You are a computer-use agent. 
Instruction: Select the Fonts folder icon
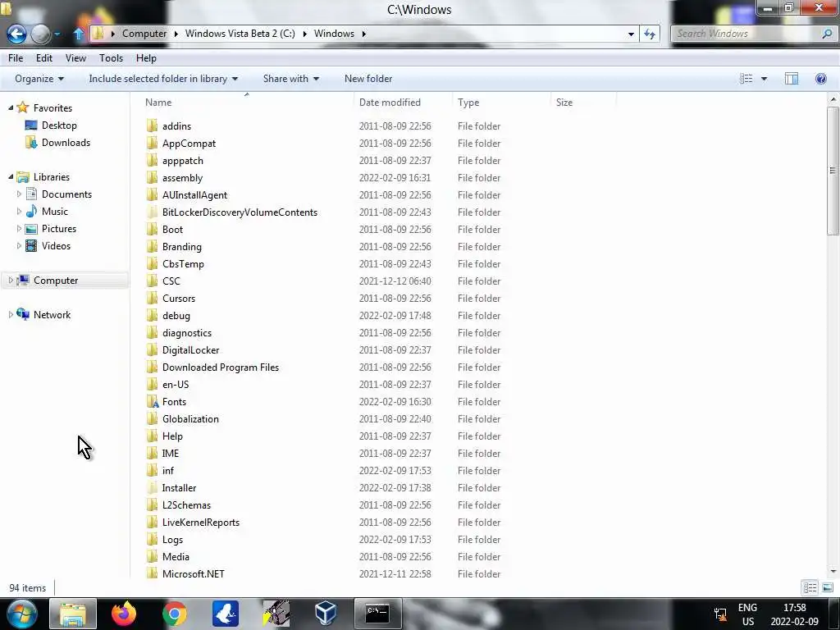tap(152, 402)
